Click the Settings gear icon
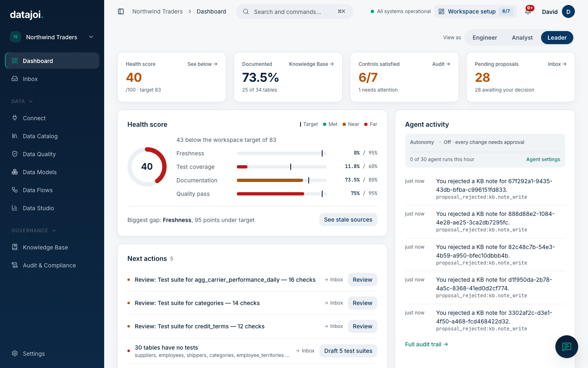588x368 pixels. 15,354
